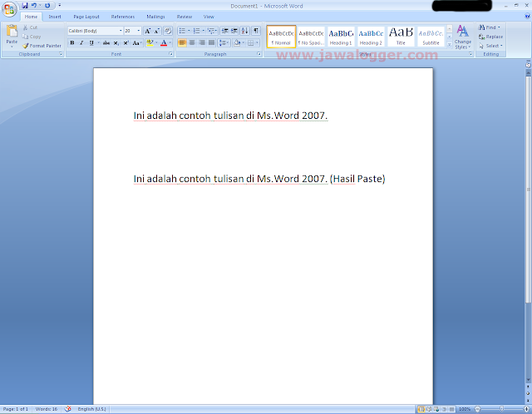Toggle Bold formatting
This screenshot has width=532, height=414.
[72, 42]
